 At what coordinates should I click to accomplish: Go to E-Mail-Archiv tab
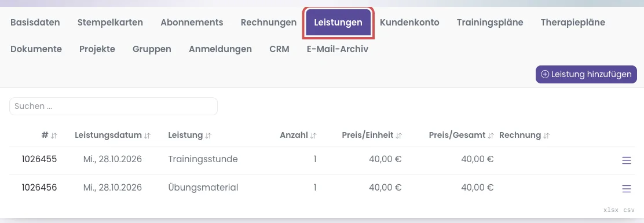click(338, 49)
